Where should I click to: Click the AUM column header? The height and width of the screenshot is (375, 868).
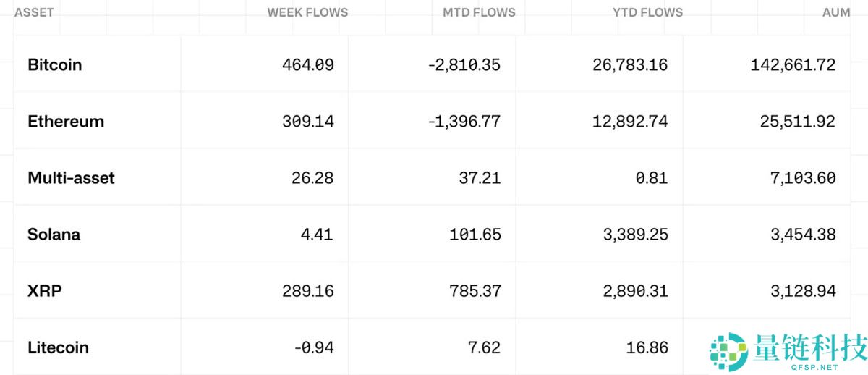pos(836,12)
